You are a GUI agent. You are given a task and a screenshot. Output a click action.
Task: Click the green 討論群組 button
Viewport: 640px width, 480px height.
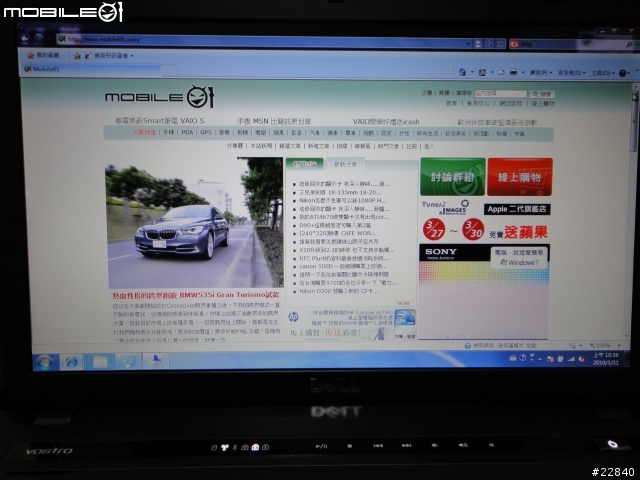[x=453, y=177]
